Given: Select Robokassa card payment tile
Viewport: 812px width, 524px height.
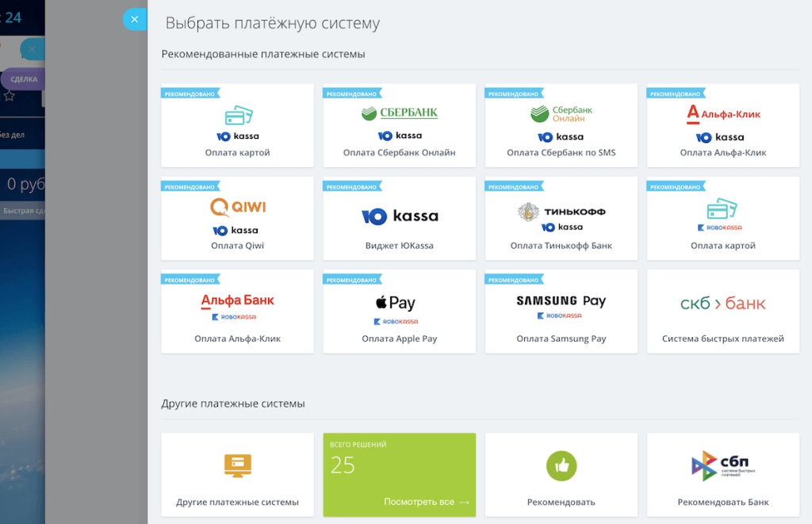Looking at the screenshot, I should 722,219.
